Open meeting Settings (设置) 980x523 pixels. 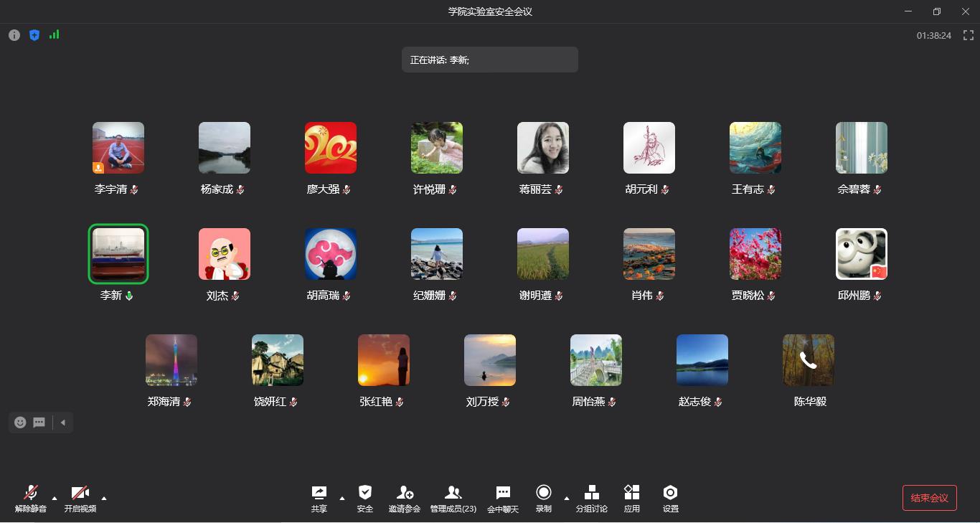(x=671, y=499)
